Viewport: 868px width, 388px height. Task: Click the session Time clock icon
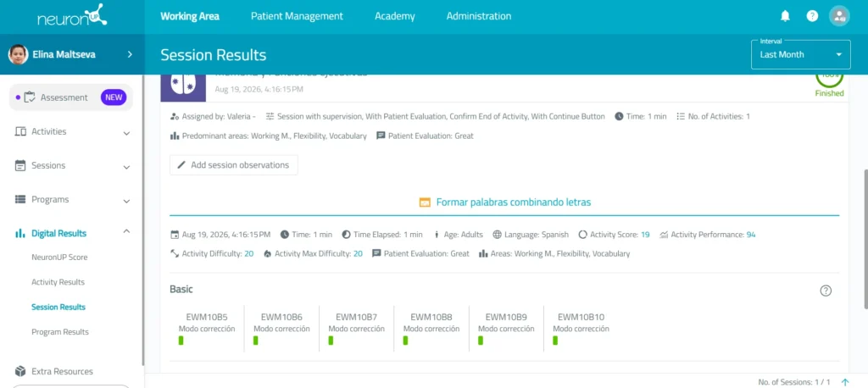click(x=619, y=117)
